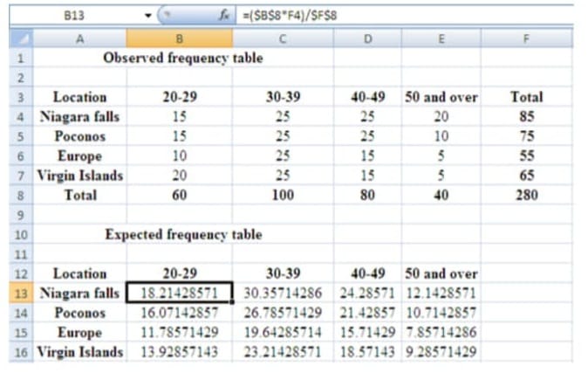Click the grand total cell 280
588x373 pixels.
(x=526, y=195)
